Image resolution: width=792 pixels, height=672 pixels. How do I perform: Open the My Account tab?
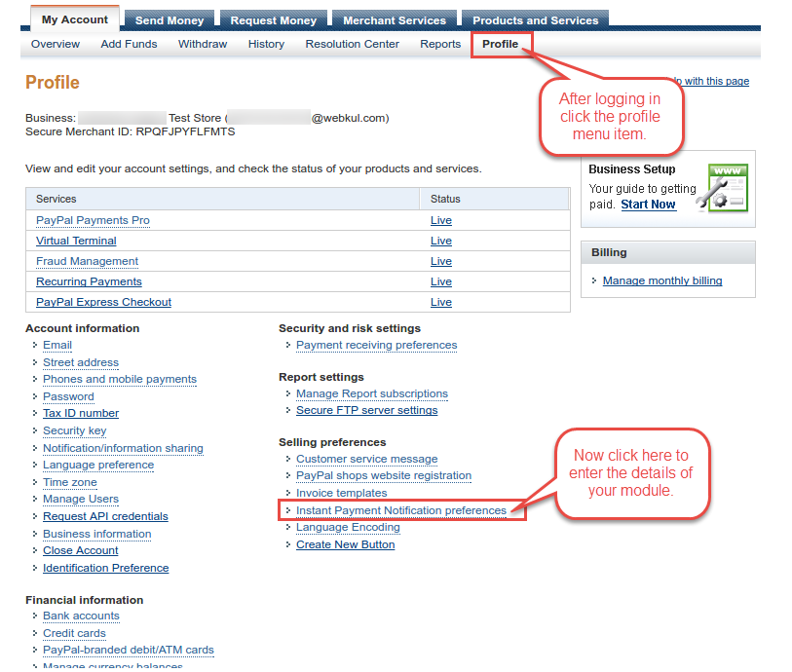75,19
